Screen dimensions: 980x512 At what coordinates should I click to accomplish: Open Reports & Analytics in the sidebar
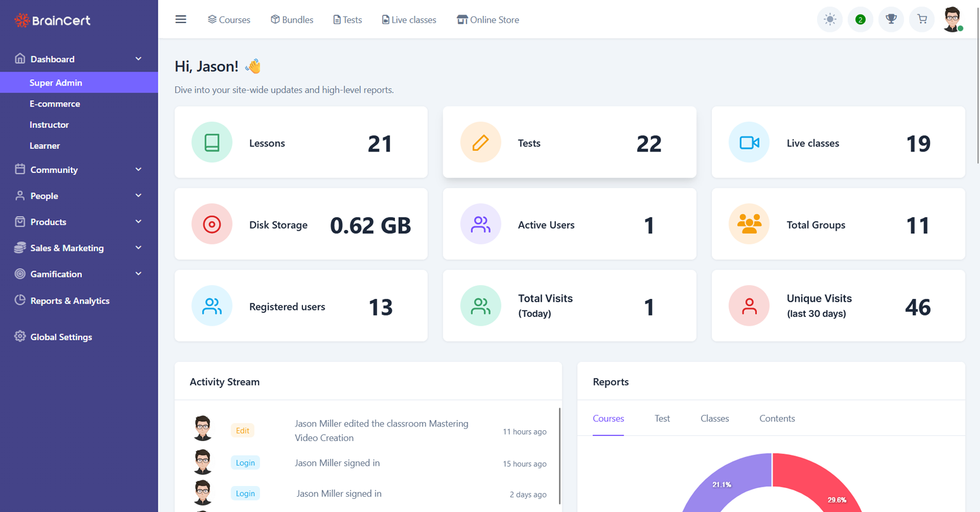click(x=70, y=300)
